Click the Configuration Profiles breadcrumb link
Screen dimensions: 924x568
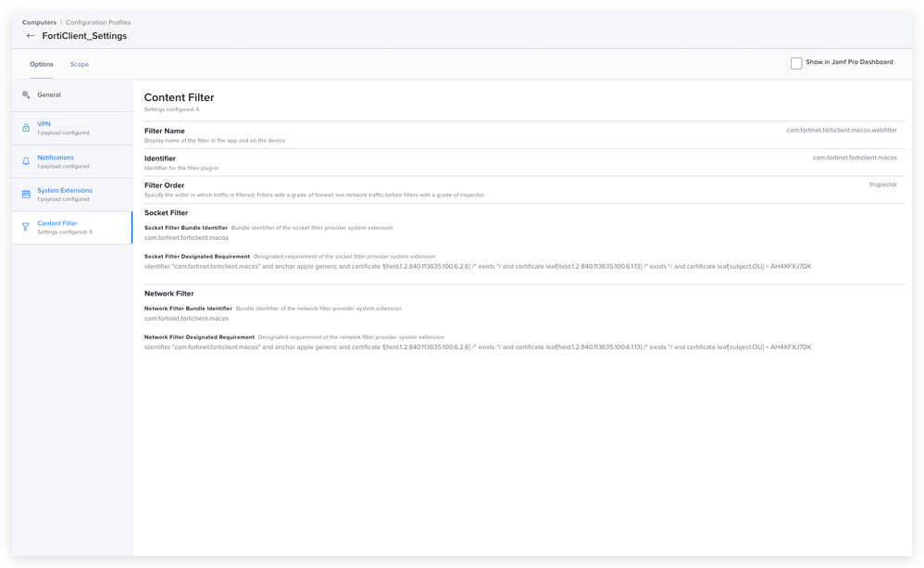[x=98, y=22]
